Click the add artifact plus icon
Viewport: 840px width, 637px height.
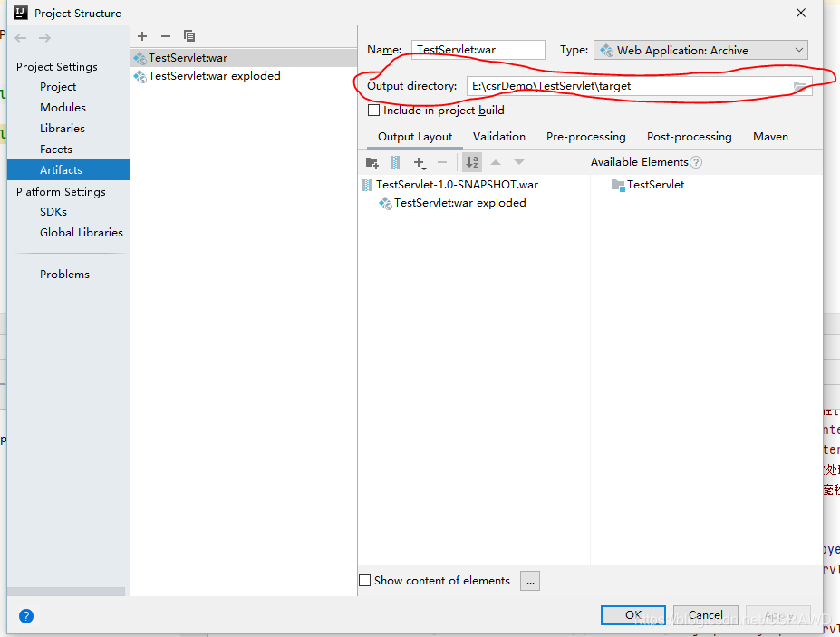pyautogui.click(x=142, y=36)
